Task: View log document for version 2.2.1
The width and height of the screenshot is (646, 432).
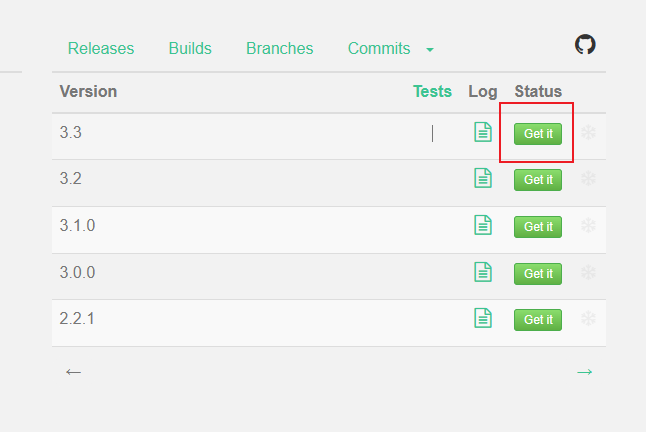Action: point(483,318)
